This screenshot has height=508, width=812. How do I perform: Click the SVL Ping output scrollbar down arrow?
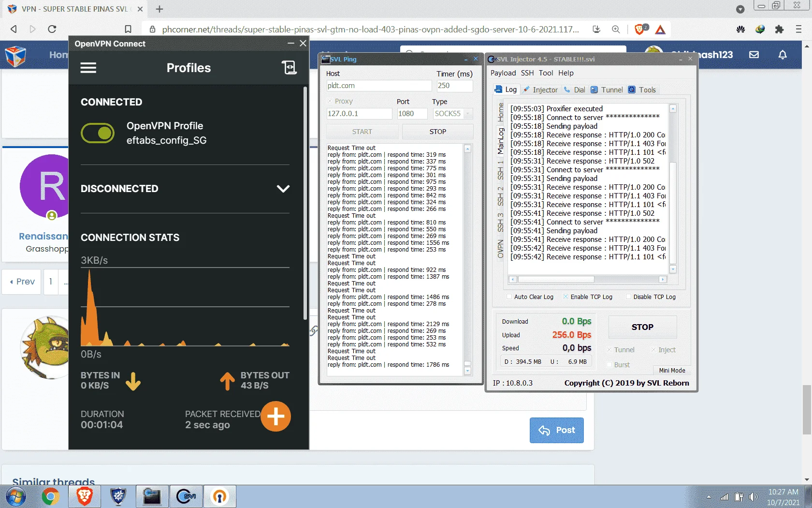(467, 371)
